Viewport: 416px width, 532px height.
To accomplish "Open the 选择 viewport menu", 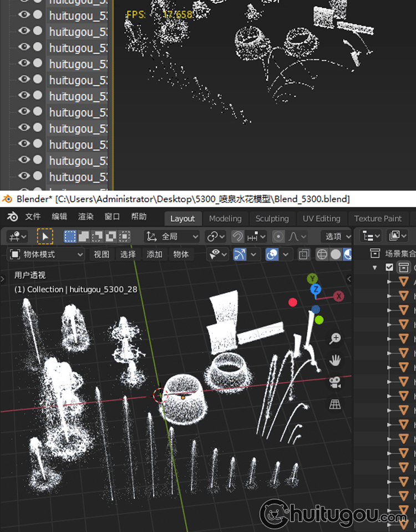I will [x=128, y=254].
